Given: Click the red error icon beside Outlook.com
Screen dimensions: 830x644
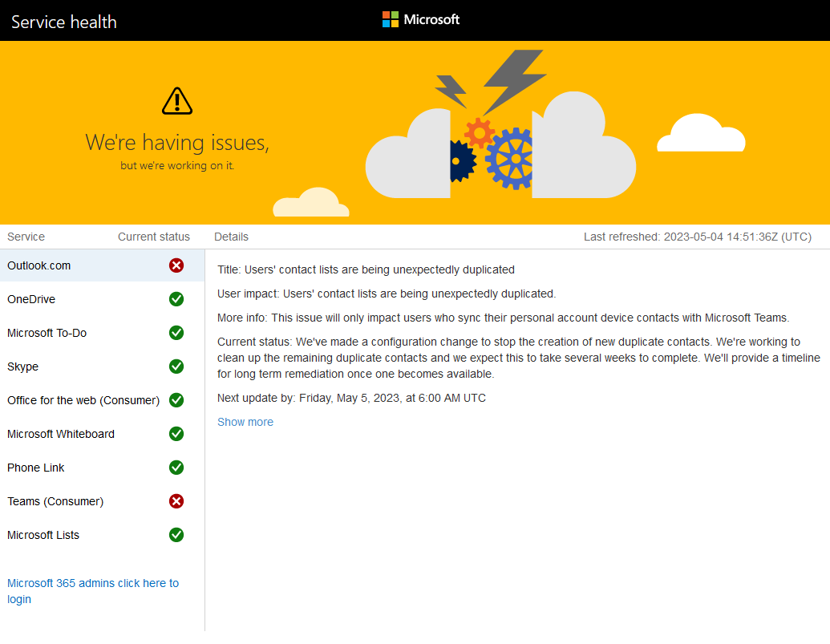Looking at the screenshot, I should point(176,265).
